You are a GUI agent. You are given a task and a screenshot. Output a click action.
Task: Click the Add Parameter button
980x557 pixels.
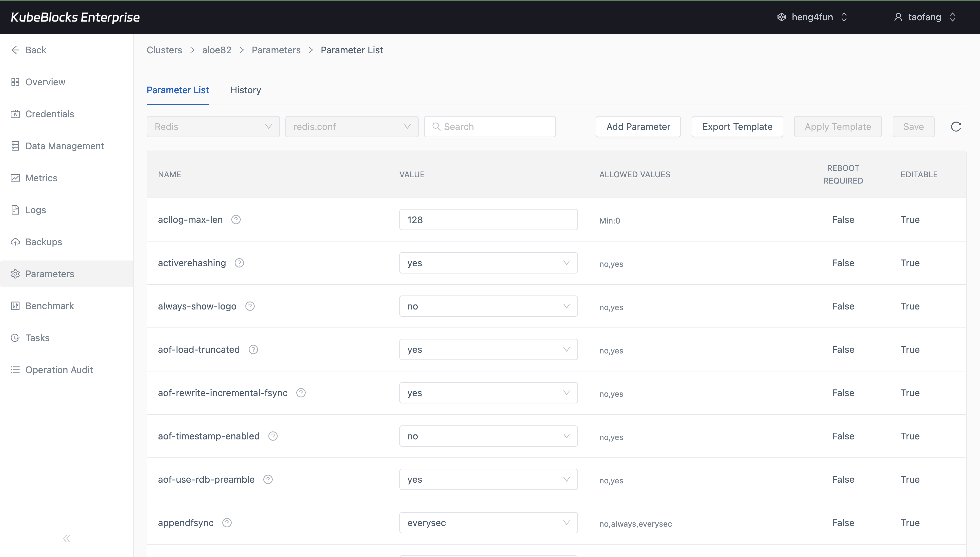point(638,126)
